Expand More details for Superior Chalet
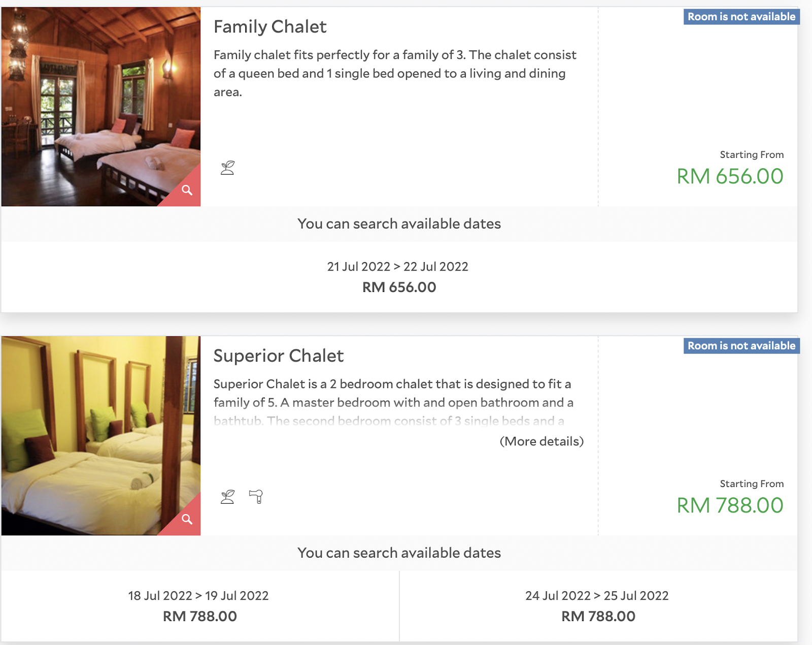 pos(542,441)
